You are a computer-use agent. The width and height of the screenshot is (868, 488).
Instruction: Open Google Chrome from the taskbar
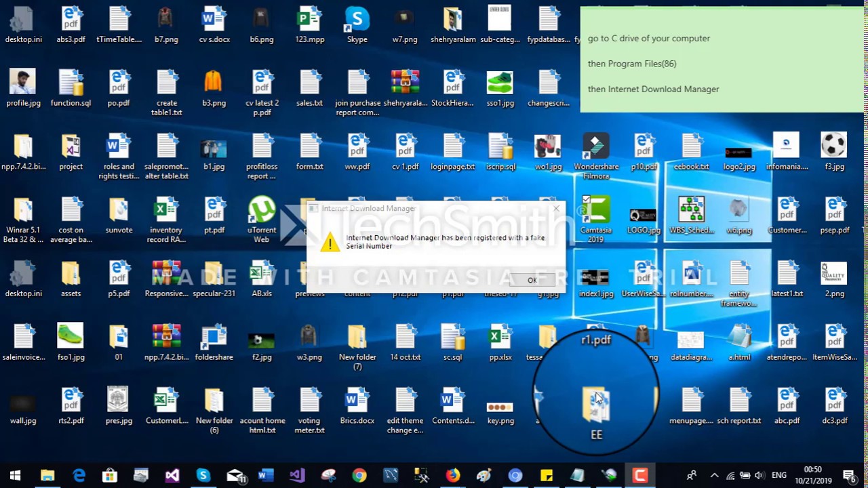coord(359,476)
